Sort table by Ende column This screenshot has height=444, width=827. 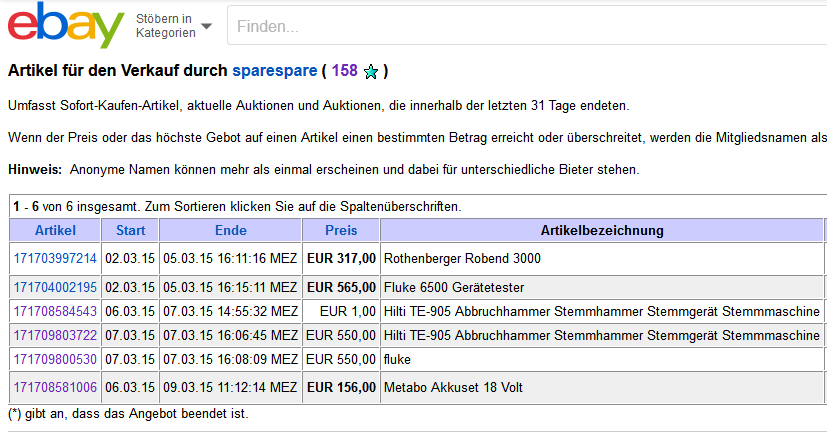coord(230,230)
